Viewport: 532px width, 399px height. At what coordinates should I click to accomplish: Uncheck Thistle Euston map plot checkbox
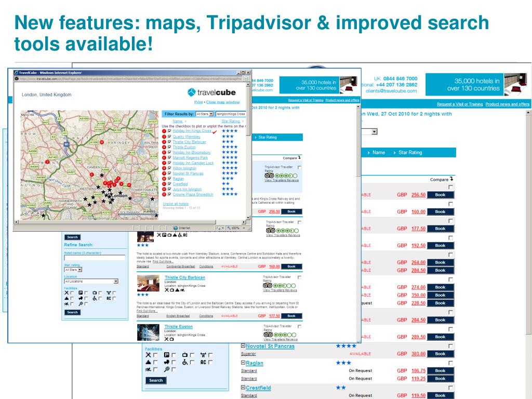pos(169,147)
